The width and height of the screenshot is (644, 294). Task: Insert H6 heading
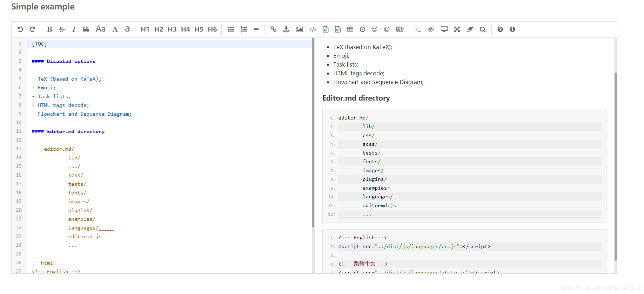coord(212,29)
